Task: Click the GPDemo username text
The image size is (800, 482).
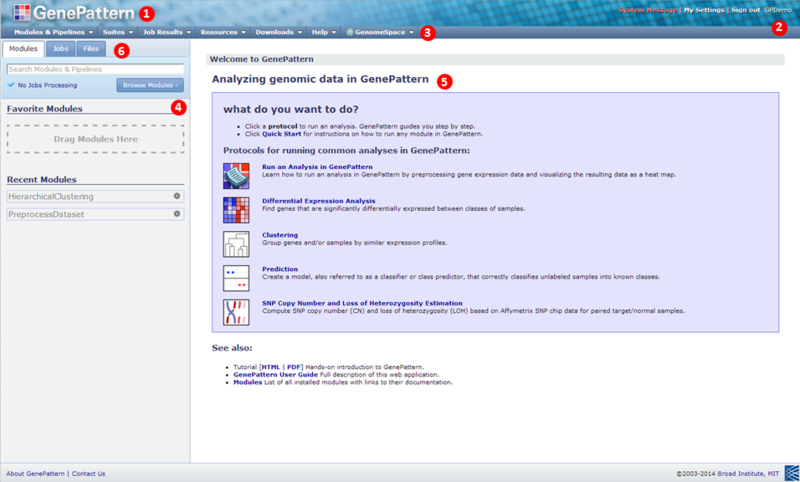Action: point(778,10)
